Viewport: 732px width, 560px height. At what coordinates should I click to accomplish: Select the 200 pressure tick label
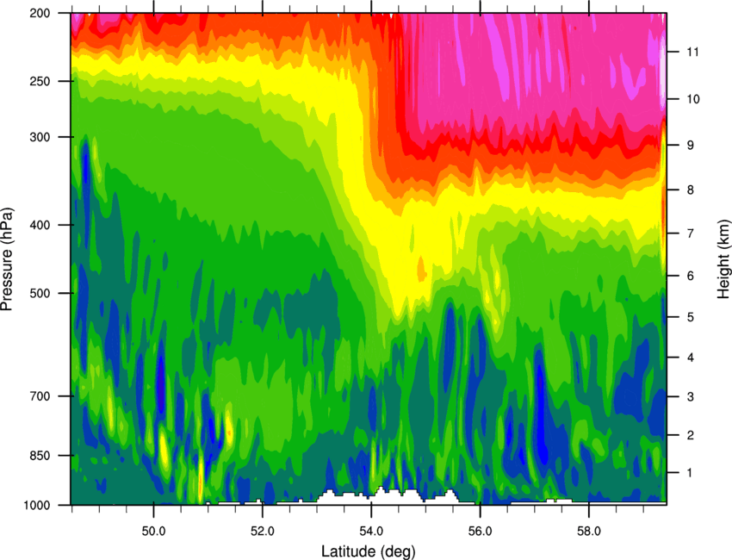tap(40, 13)
